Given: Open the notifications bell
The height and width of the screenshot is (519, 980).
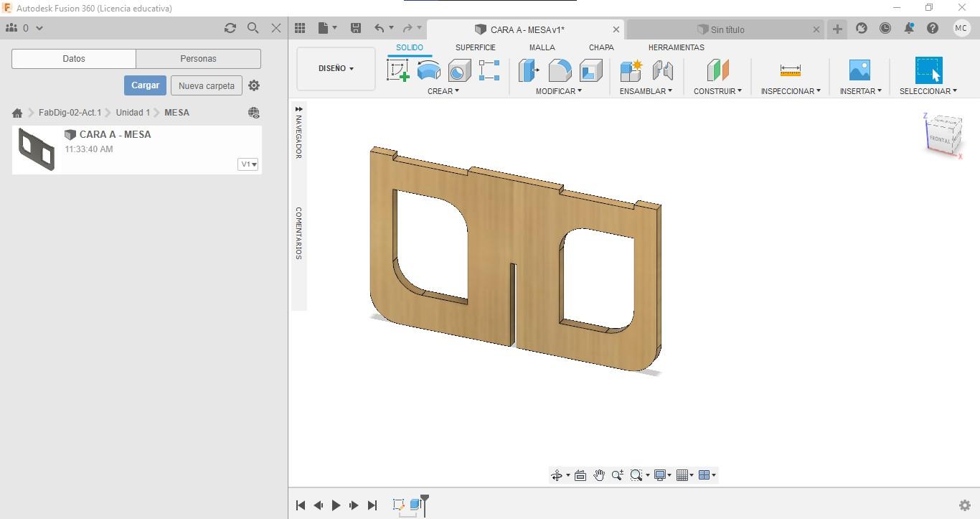Looking at the screenshot, I should pos(909,28).
